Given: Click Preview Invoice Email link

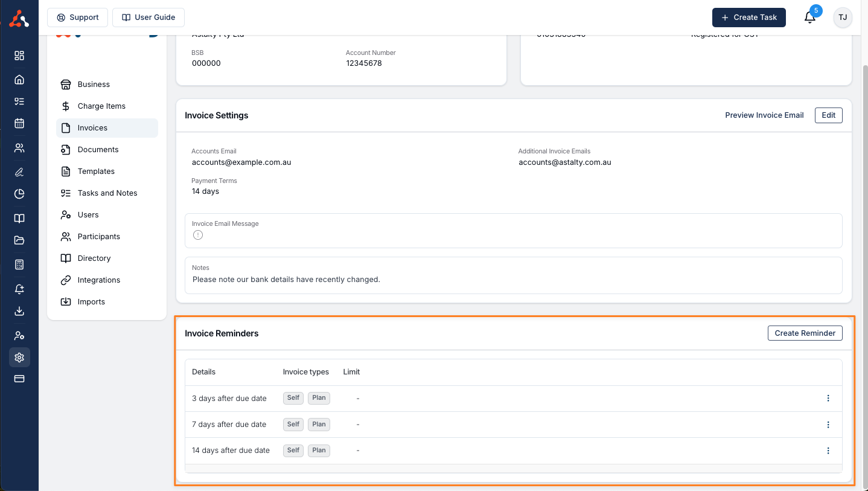Looking at the screenshot, I should tap(764, 115).
